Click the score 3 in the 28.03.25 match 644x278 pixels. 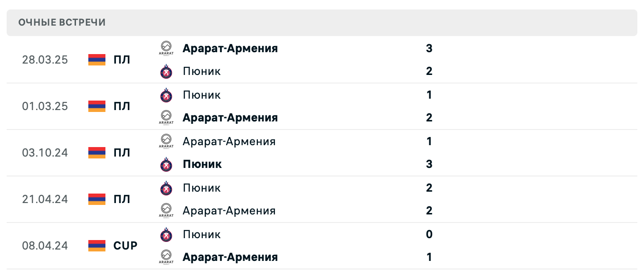pyautogui.click(x=429, y=48)
